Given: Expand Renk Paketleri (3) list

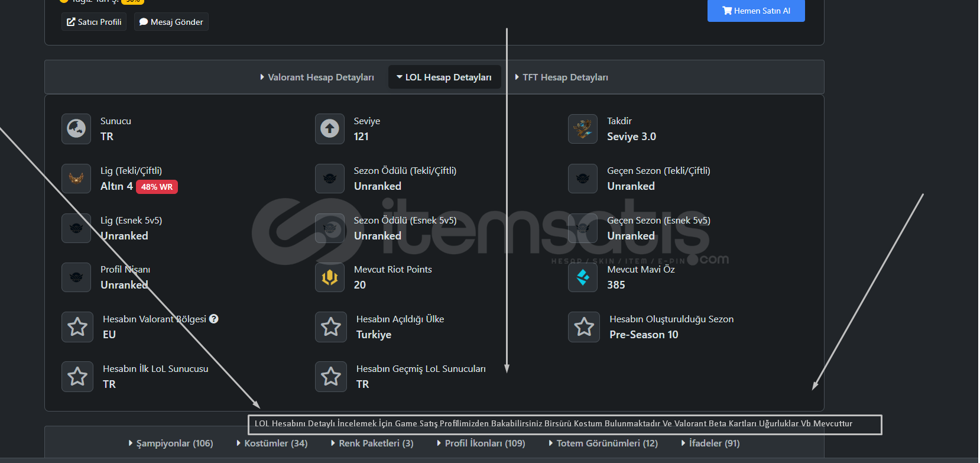Looking at the screenshot, I should coord(372,443).
